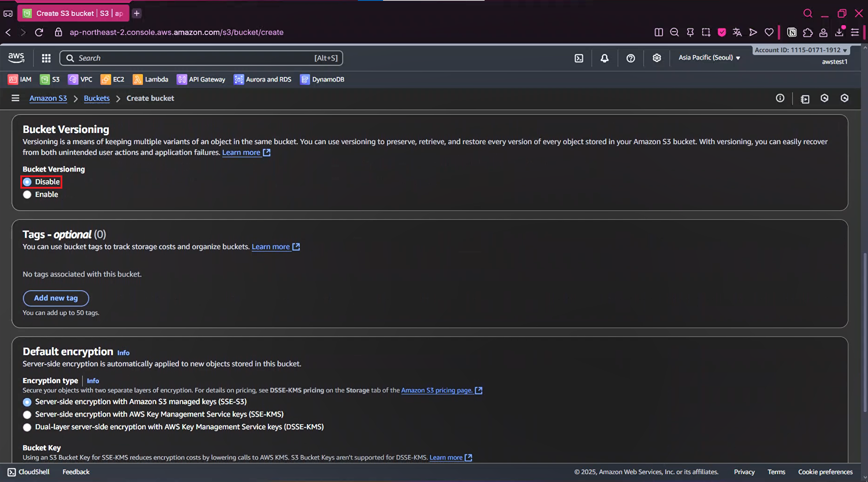Expand Asia Pacific (Seoul) region dropdown

[x=709, y=58]
